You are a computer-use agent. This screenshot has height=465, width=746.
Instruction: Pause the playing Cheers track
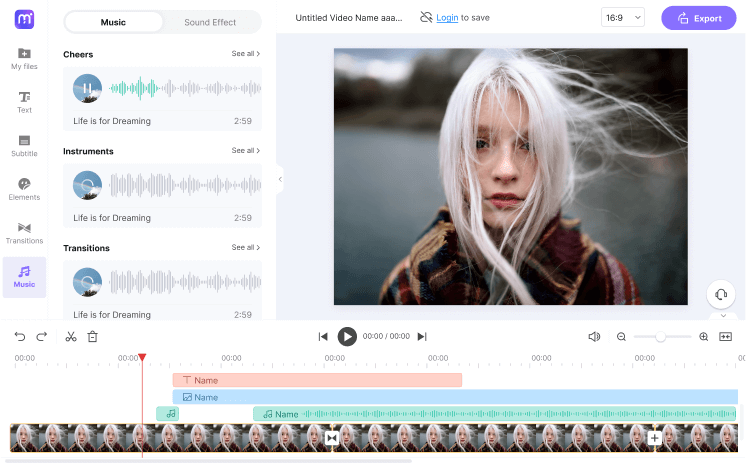point(87,89)
